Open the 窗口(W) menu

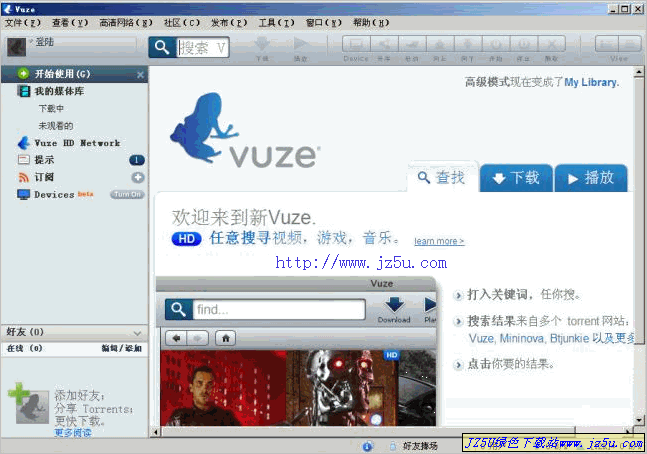pos(324,23)
